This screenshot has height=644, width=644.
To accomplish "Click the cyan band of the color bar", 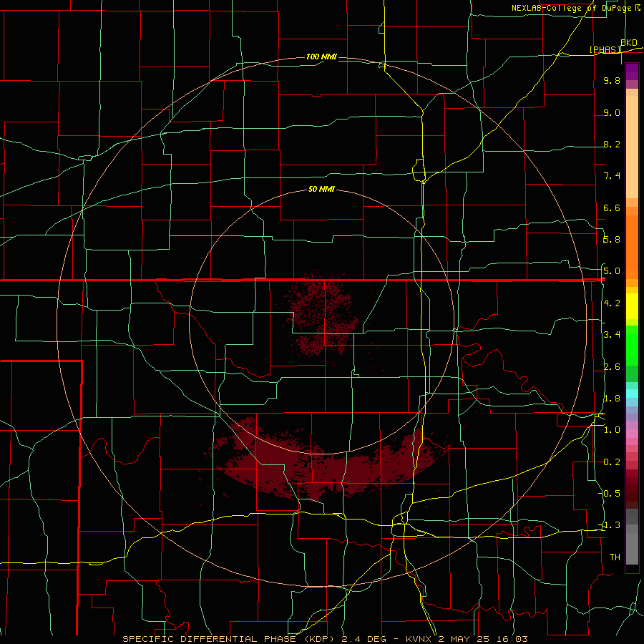I will click(x=632, y=393).
